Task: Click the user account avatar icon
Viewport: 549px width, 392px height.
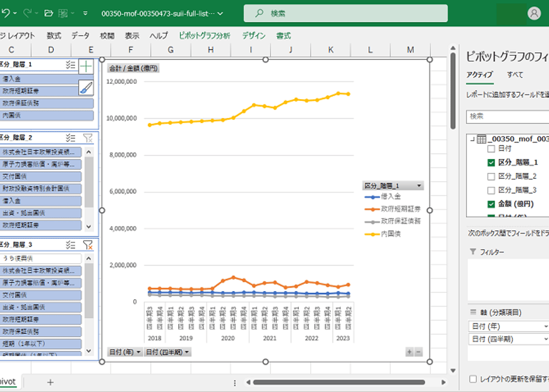Action: click(534, 13)
